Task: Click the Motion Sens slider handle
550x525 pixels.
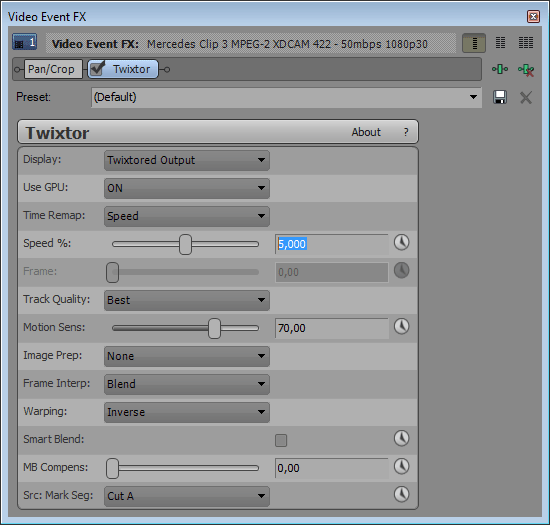Action: coord(214,328)
